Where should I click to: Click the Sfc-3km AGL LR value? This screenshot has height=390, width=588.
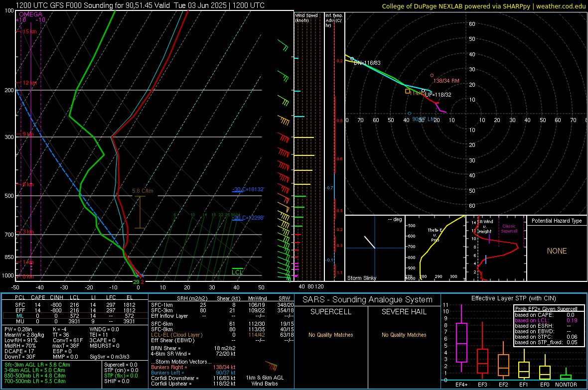click(37, 365)
